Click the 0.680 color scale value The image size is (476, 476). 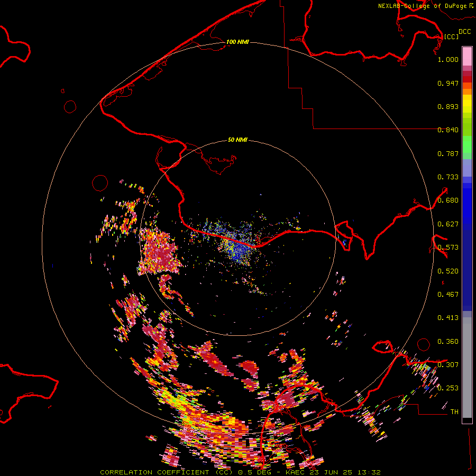(x=448, y=200)
